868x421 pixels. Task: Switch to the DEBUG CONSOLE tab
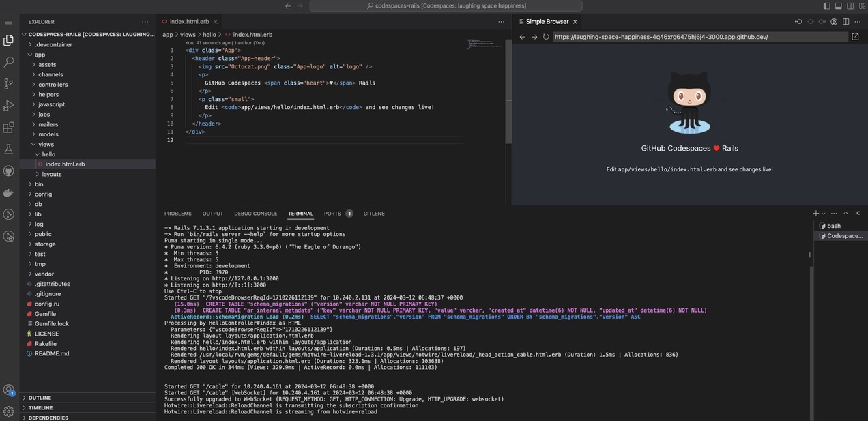[x=256, y=214]
